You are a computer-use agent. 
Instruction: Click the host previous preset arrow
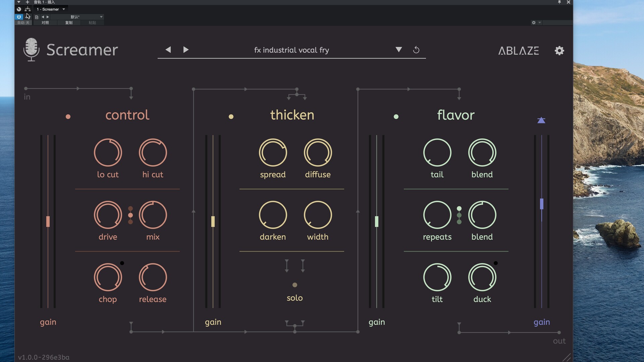[x=43, y=17]
